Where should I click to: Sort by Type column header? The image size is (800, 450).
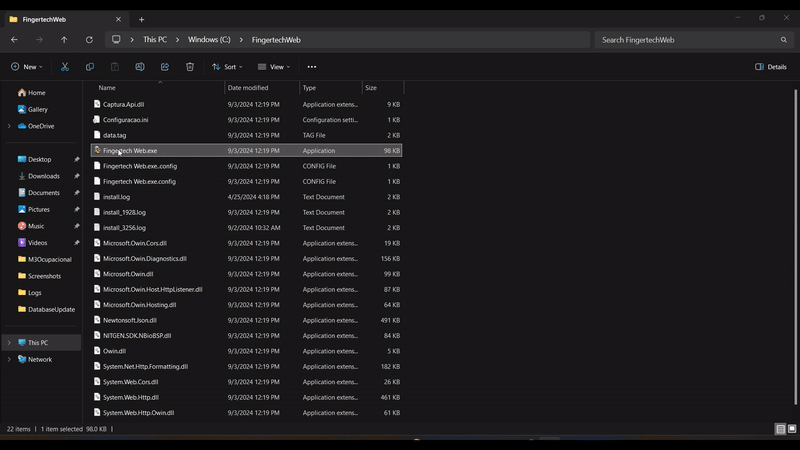[331, 88]
